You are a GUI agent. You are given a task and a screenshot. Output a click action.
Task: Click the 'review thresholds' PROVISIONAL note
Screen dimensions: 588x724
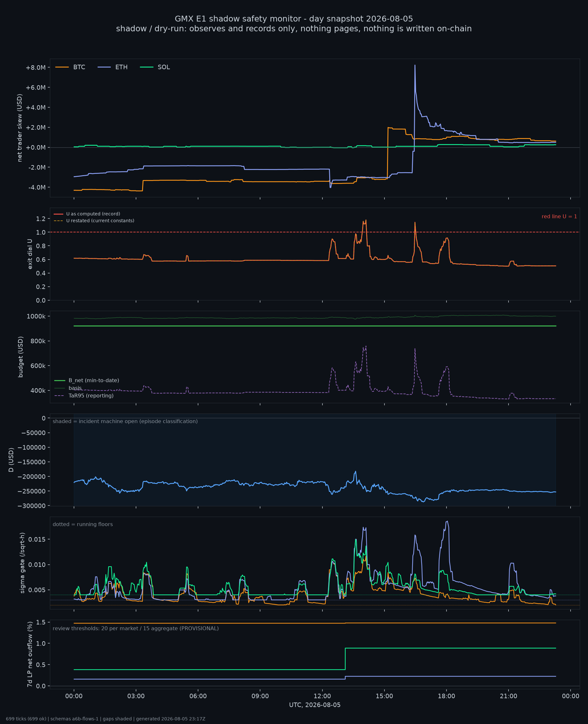point(135,628)
